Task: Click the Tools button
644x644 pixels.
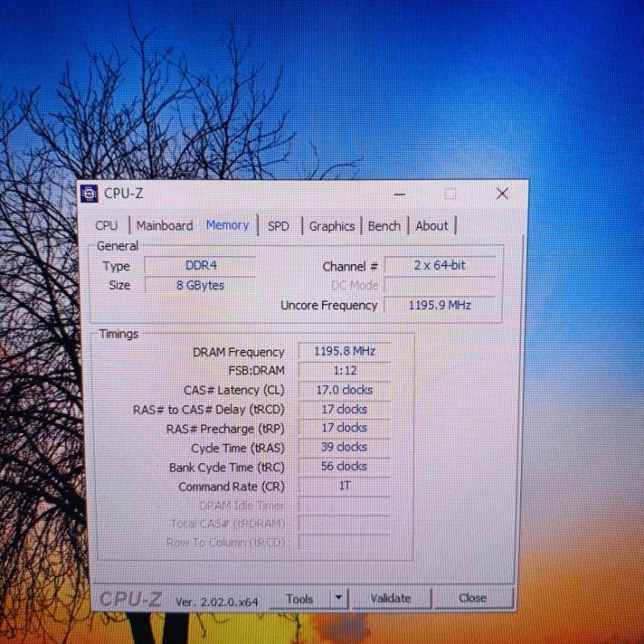Action: point(299,599)
